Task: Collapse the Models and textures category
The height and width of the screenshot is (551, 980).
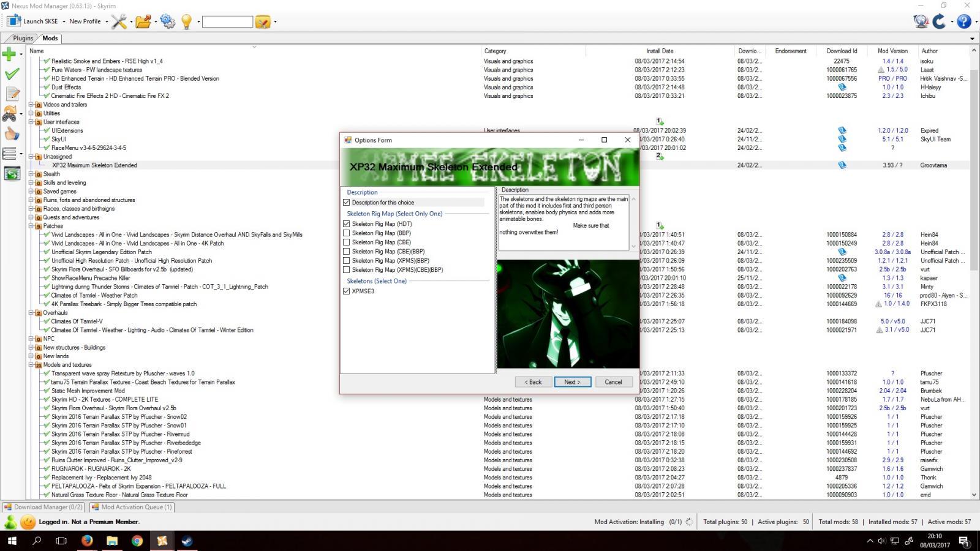Action: (31, 365)
